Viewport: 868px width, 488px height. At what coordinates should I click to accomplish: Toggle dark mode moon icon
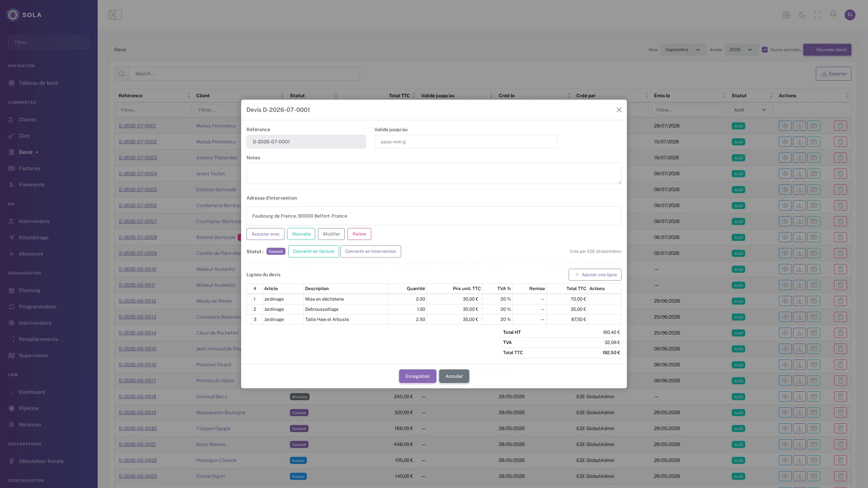802,15
